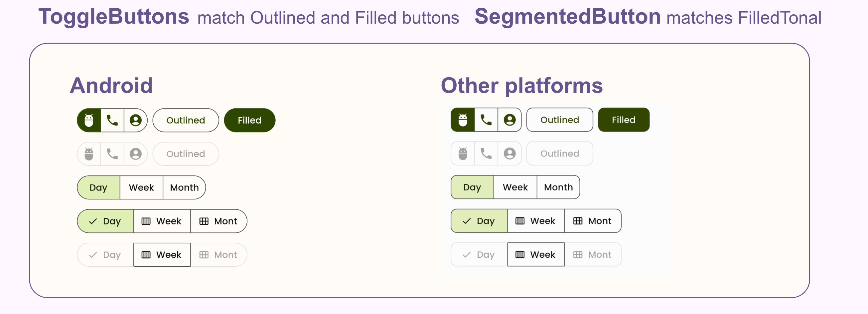Toggle the account person icon under Other platforms
This screenshot has height=314, width=868.
coord(510,120)
